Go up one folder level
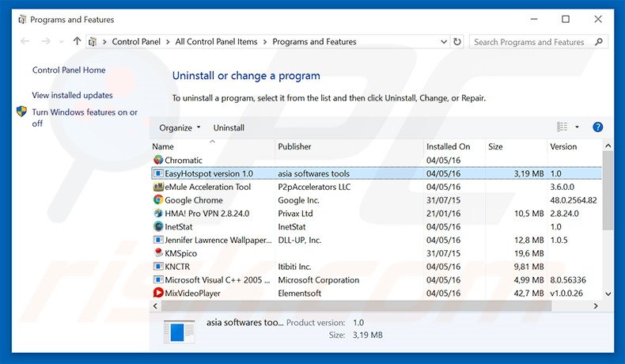This screenshot has height=364, width=625. tap(77, 41)
